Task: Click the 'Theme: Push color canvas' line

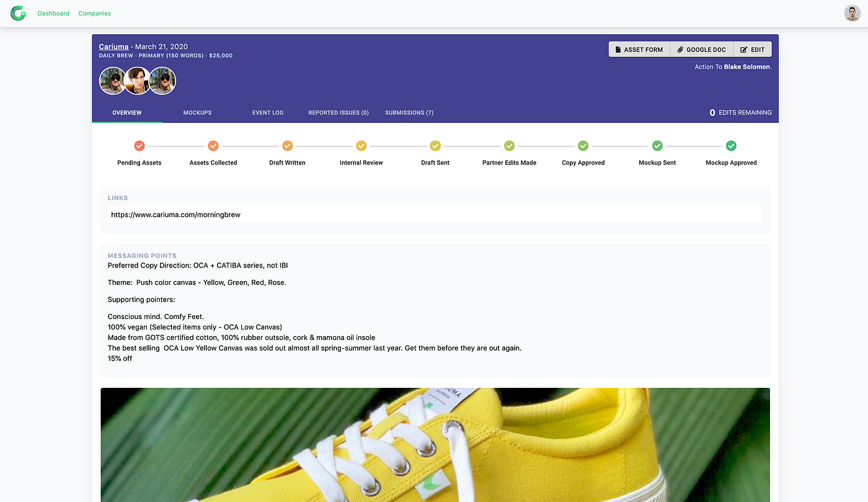Action: 197,282
